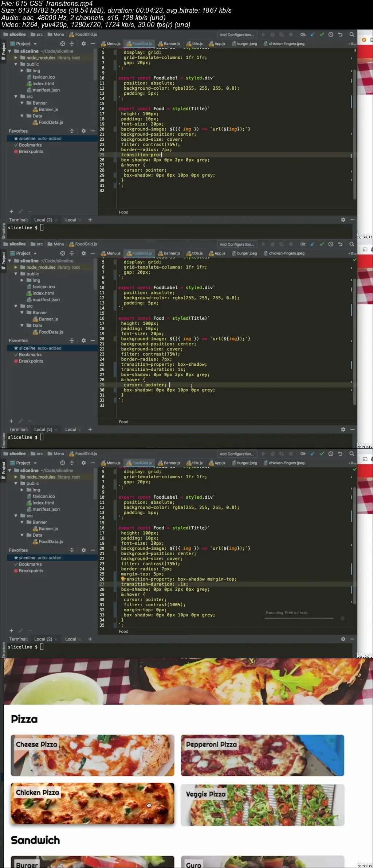
Task: Collapse src folder arrow in second frame
Action: click(x=16, y=306)
